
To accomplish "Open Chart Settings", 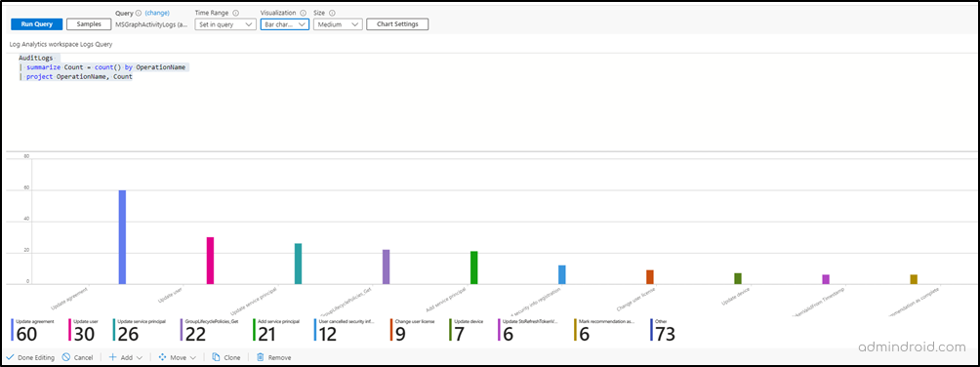I will [x=397, y=24].
